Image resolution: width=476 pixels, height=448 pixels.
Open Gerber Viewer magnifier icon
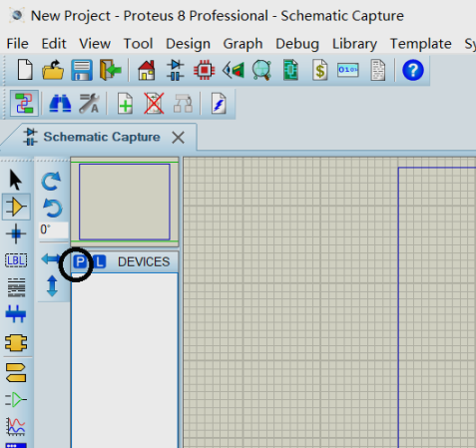261,70
